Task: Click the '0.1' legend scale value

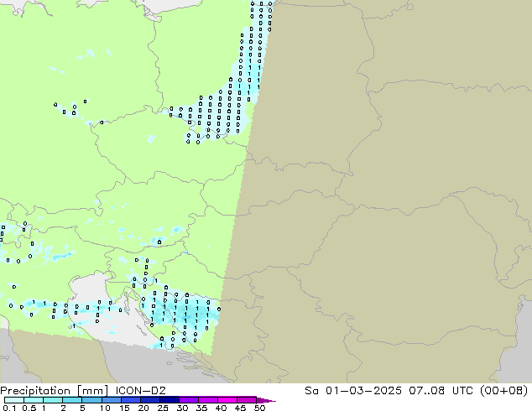Action: click(9, 408)
